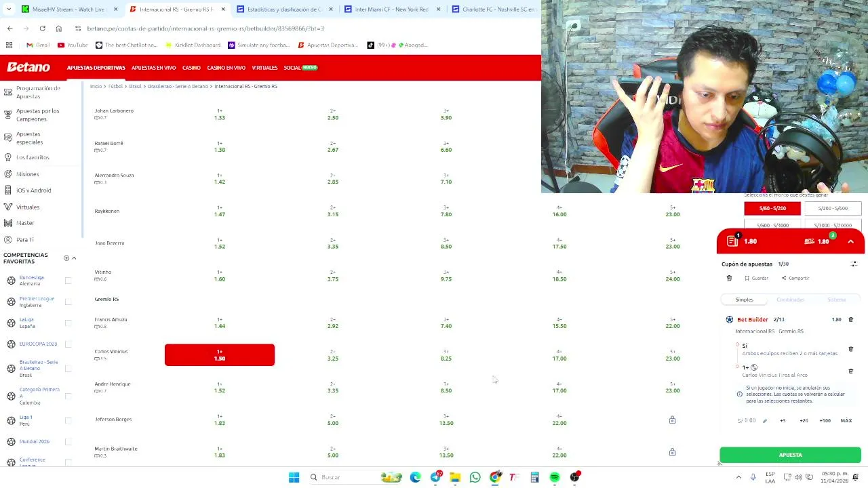This screenshot has height=488, width=868.
Task: Open Apuestas Deportivas menu
Action: [x=96, y=68]
